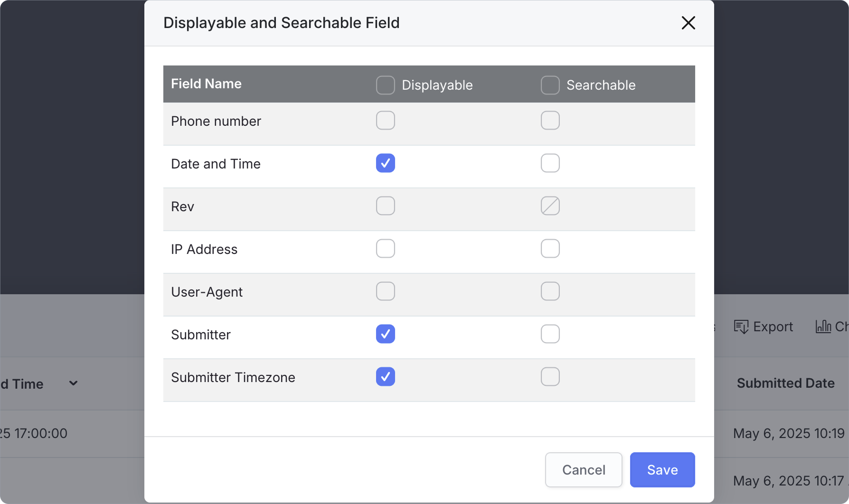The image size is (849, 504).
Task: Select the 'Submitter Timezone' field name
Action: click(x=233, y=378)
